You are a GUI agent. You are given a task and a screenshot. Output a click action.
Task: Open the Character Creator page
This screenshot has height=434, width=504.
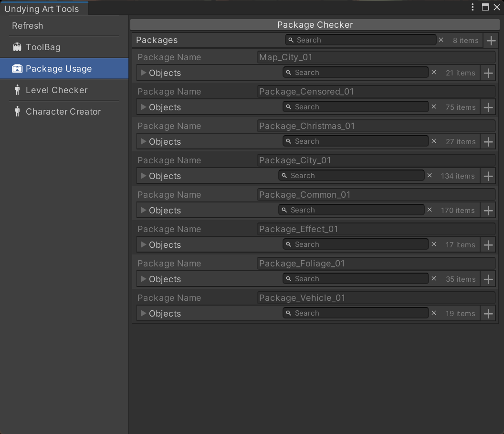pyautogui.click(x=63, y=112)
